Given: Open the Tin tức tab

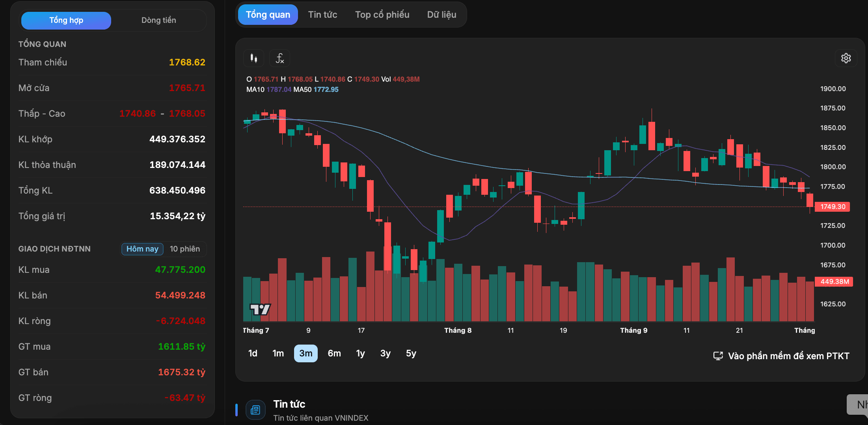Looking at the screenshot, I should (322, 15).
